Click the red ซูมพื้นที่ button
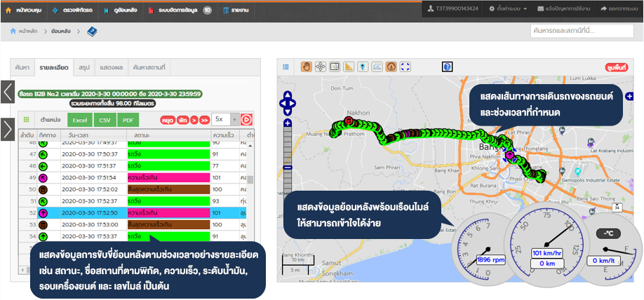This screenshot has width=644, height=300. (x=617, y=68)
